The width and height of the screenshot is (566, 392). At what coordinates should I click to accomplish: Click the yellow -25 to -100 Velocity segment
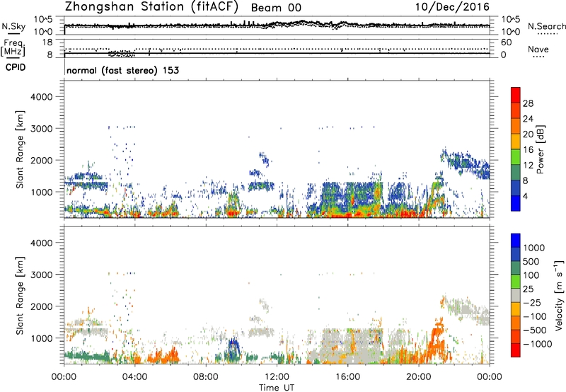516,309
